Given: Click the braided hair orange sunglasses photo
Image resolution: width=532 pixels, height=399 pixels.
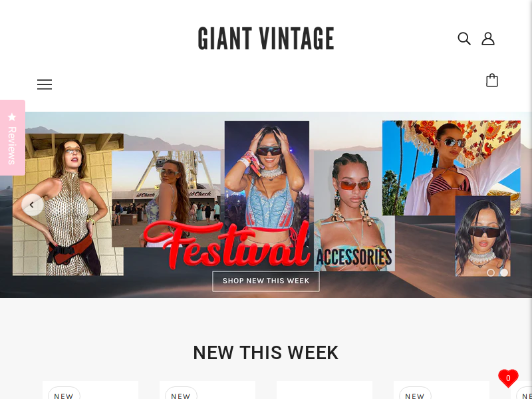Looking at the screenshot, I should point(354,210).
